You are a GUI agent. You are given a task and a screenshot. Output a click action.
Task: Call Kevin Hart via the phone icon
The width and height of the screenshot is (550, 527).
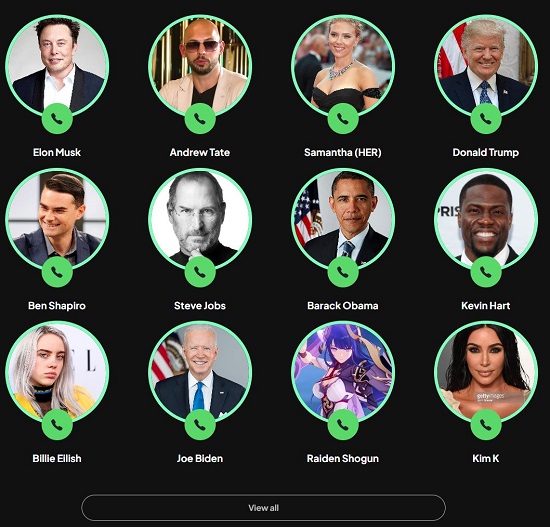click(486, 272)
